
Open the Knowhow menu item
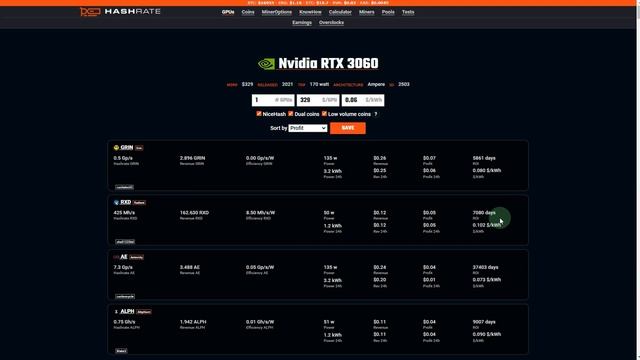coord(310,12)
